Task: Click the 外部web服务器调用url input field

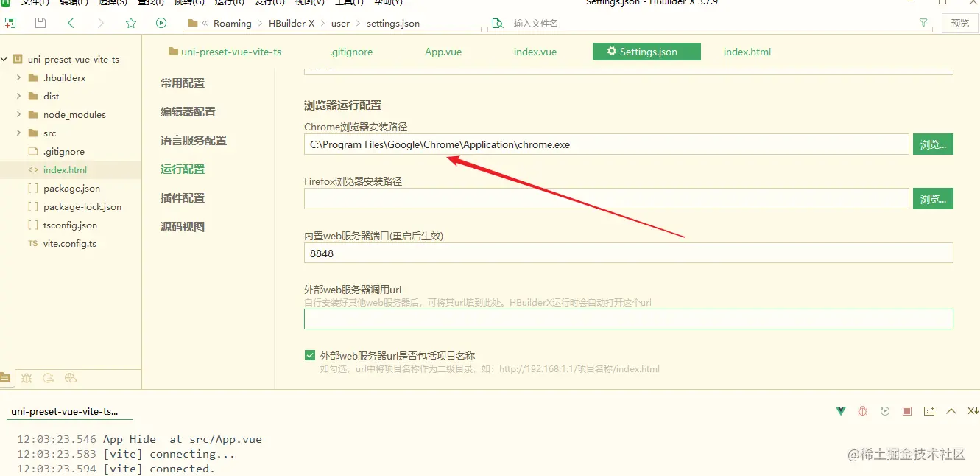Action: coord(629,319)
